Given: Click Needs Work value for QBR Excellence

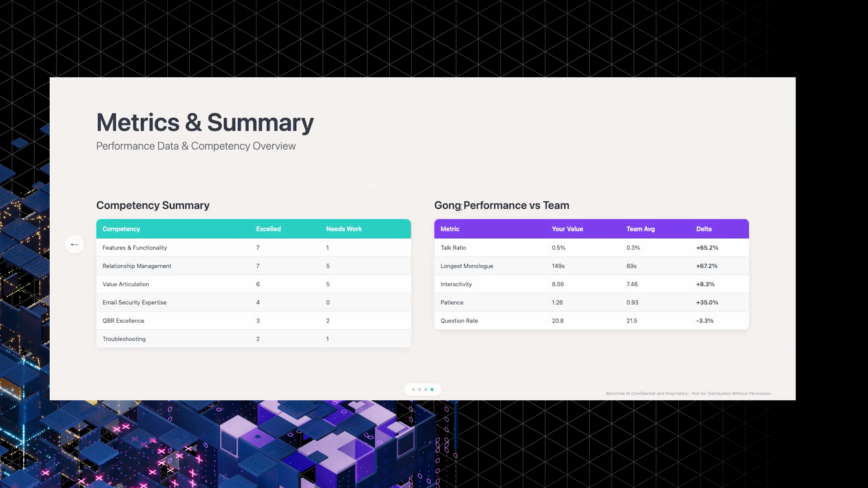Looking at the screenshot, I should tap(328, 321).
